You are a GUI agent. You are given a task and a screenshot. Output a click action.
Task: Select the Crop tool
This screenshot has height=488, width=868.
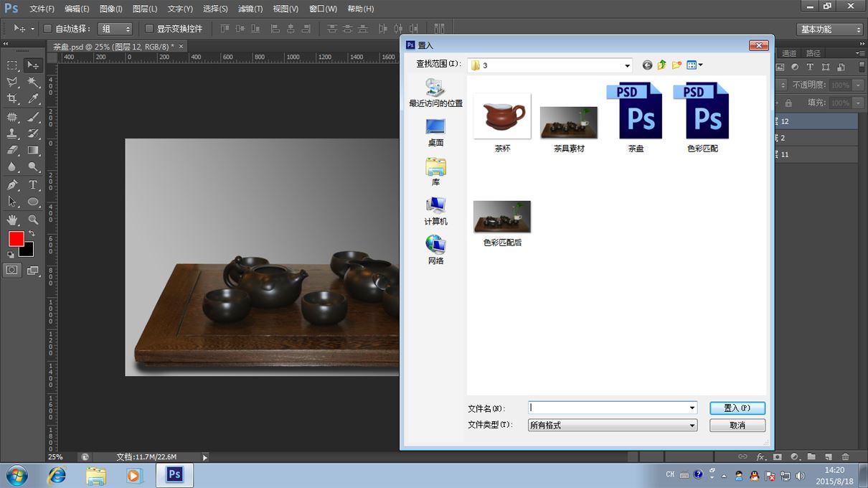pos(12,99)
